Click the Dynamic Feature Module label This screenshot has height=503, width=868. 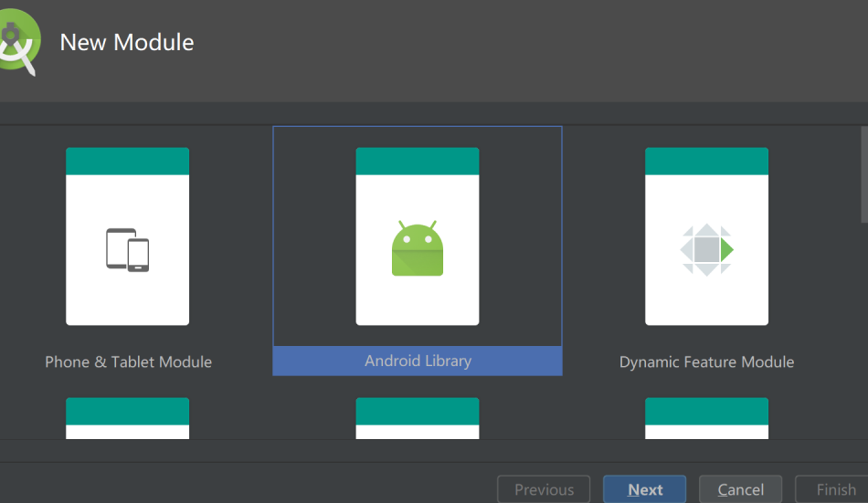point(706,362)
